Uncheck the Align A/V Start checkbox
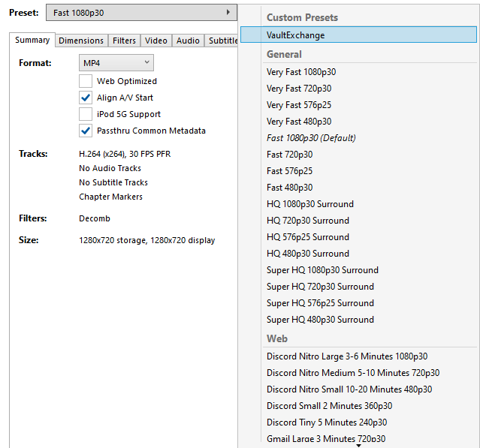The width and height of the screenshot is (480, 448). (86, 98)
